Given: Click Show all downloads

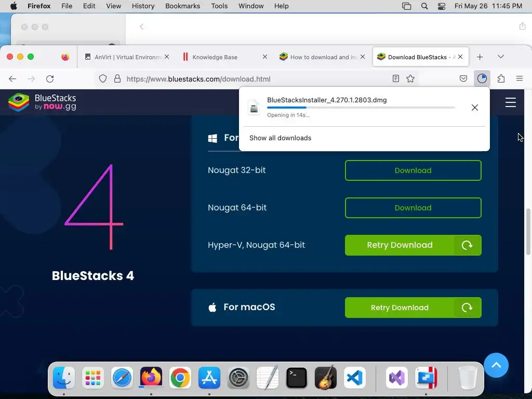Looking at the screenshot, I should pyautogui.click(x=280, y=138).
